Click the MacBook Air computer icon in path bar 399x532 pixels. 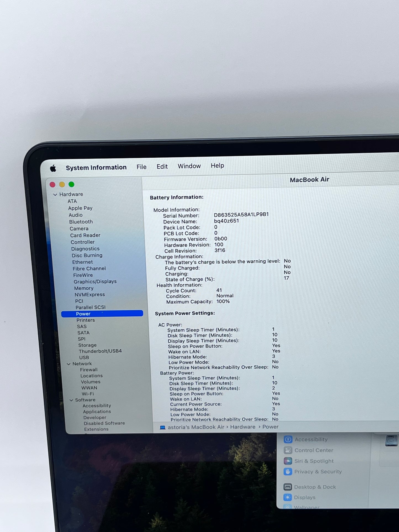tap(163, 428)
